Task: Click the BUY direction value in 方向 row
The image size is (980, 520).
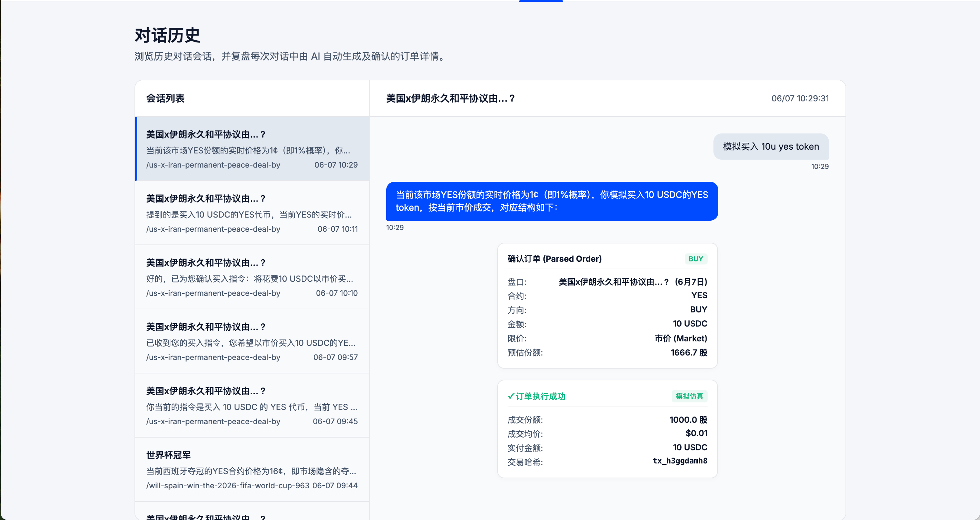Action: coord(699,310)
